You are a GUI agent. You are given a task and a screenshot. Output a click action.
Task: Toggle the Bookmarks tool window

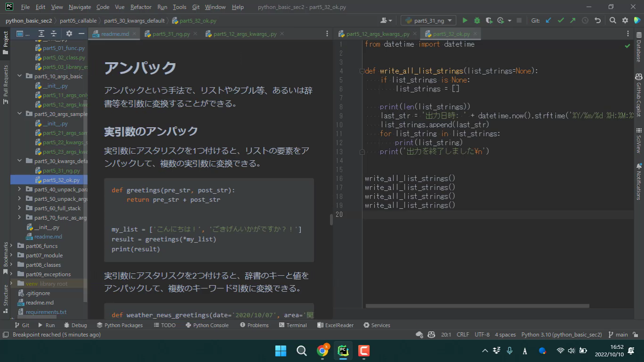coord(5,257)
